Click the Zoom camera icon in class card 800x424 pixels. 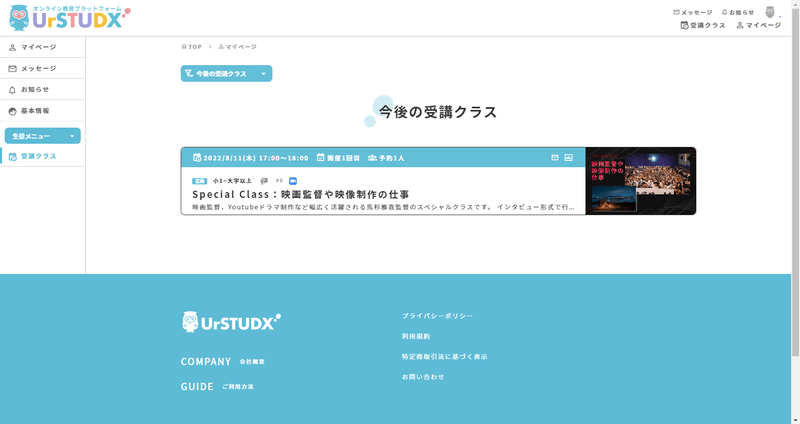(x=293, y=181)
